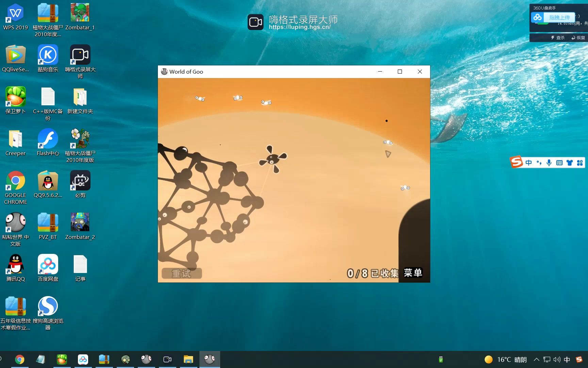Screen dimensions: 588x368
Task: Open the zombie head taskbar icon
Action: coord(125,359)
